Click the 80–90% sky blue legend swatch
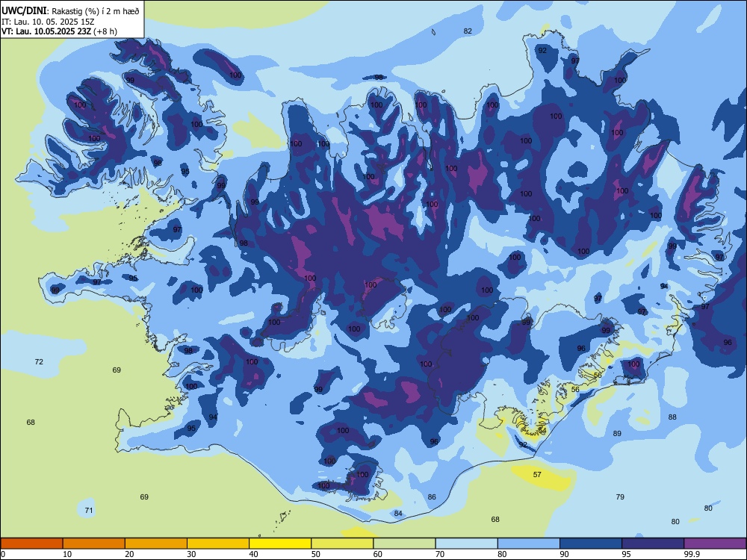Image resolution: width=747 pixels, height=560 pixels. pos(529,544)
